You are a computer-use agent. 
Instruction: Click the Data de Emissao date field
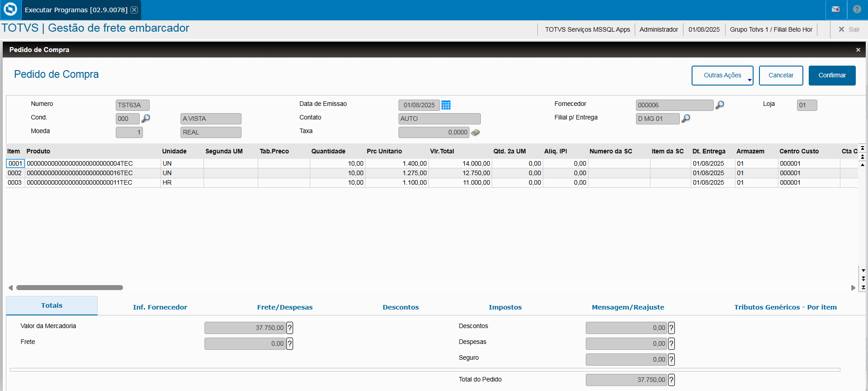(419, 105)
